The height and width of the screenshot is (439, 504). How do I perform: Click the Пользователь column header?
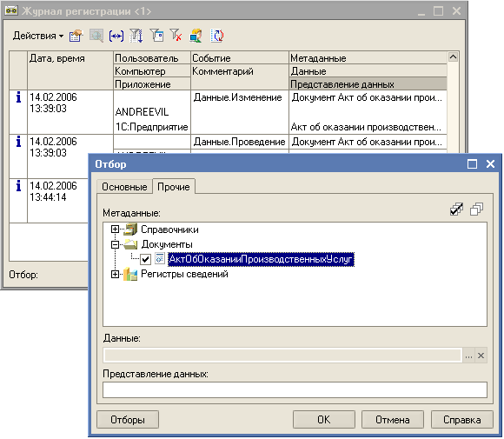pos(152,58)
